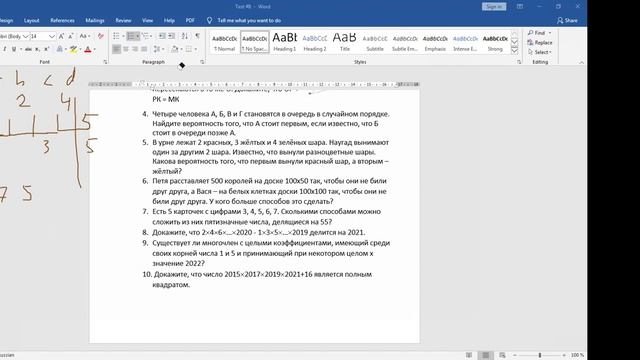640x360 pixels.
Task: Open the Layout tab
Action: (x=31, y=20)
